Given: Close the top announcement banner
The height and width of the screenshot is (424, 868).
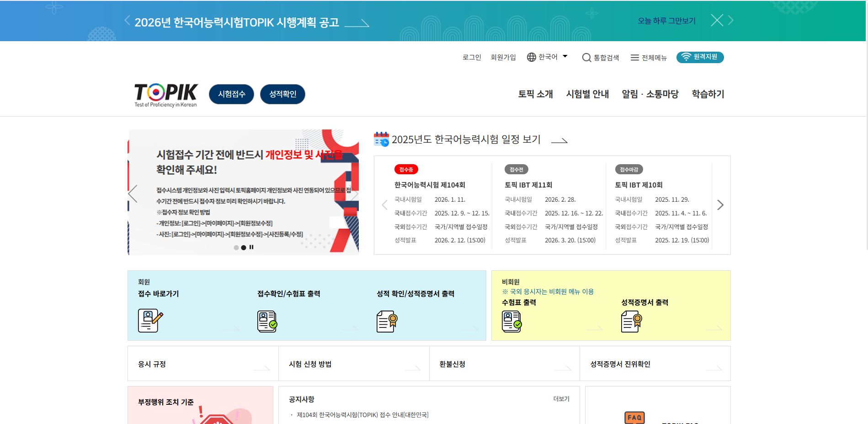Looking at the screenshot, I should click(x=717, y=20).
